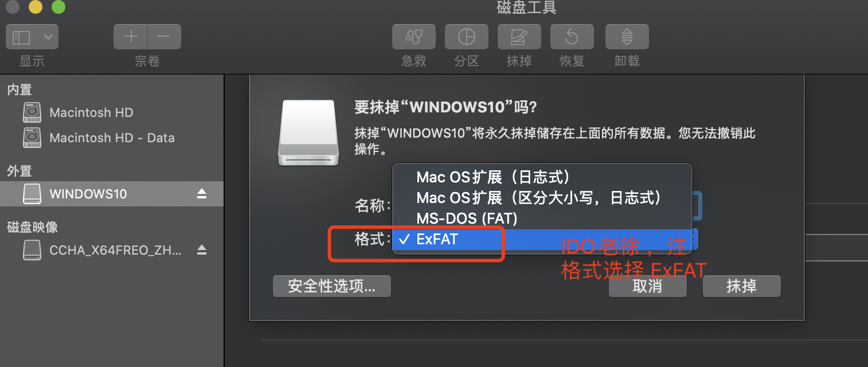Screen dimensions: 868x367
Task: Select the Restore (恢复) toolbar icon
Action: (572, 37)
